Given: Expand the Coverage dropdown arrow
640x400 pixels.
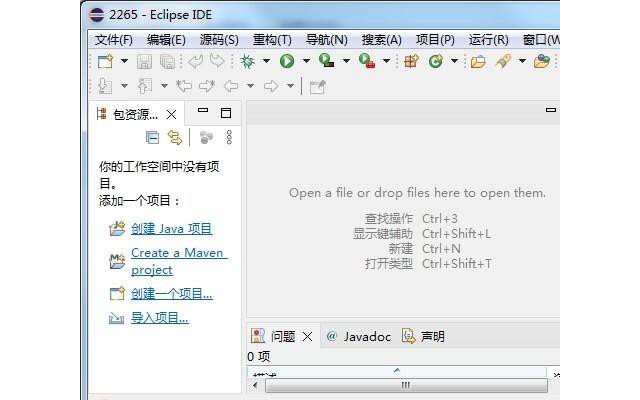Looking at the screenshot, I should (346, 61).
